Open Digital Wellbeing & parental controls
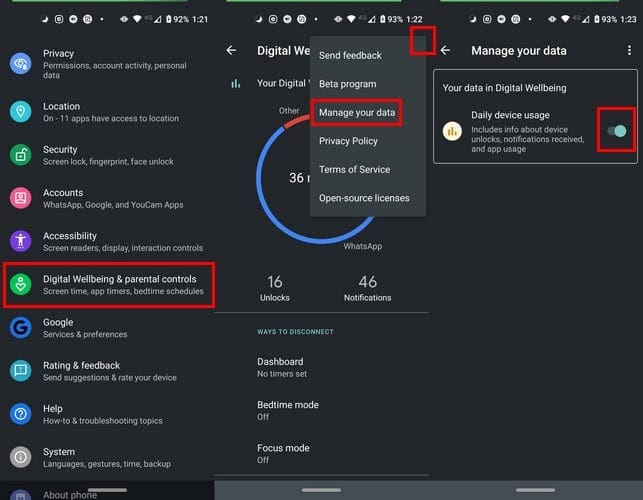 [x=109, y=285]
